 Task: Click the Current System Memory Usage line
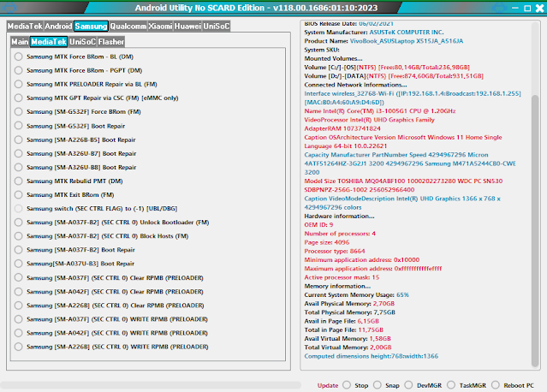click(356, 295)
